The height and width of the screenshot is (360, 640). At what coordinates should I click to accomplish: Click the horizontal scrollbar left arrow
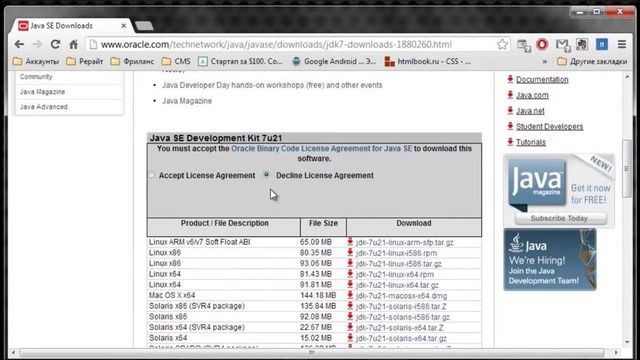pyautogui.click(x=13, y=352)
